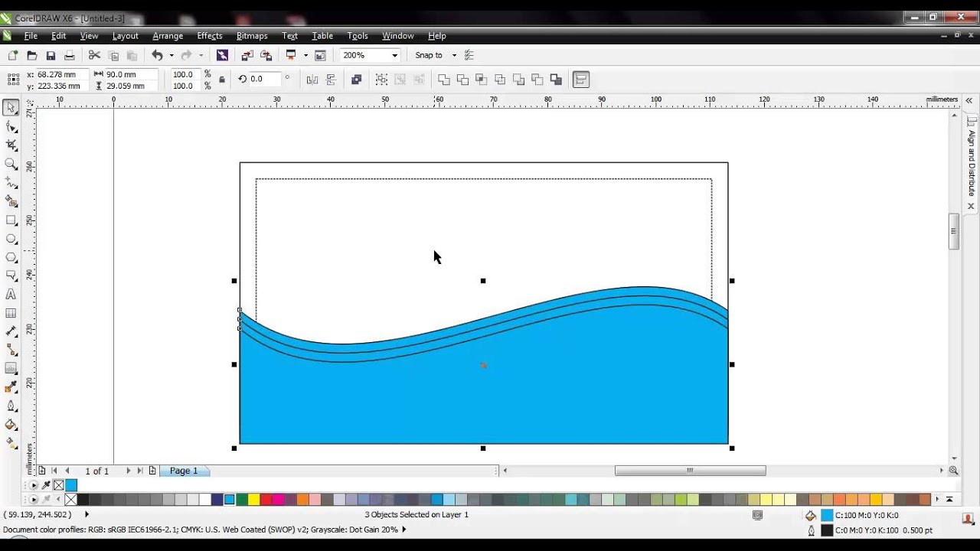Switch to the Page 1 tab
The height and width of the screenshot is (551, 980).
coord(184,471)
